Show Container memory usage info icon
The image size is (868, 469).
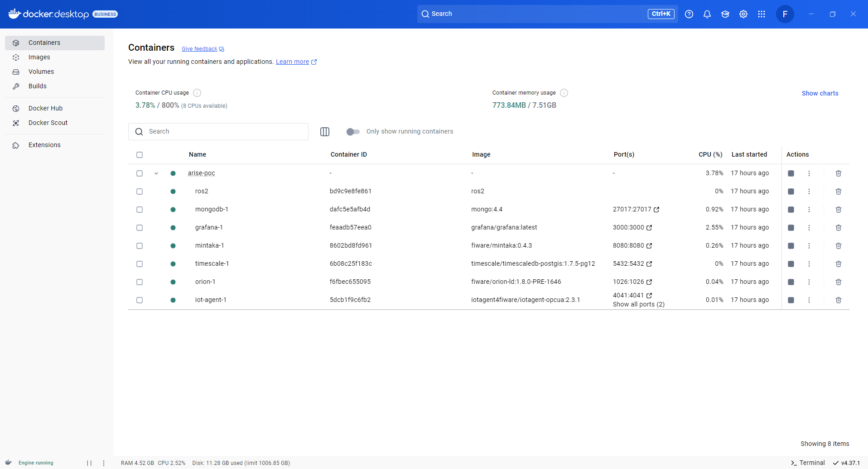(564, 93)
